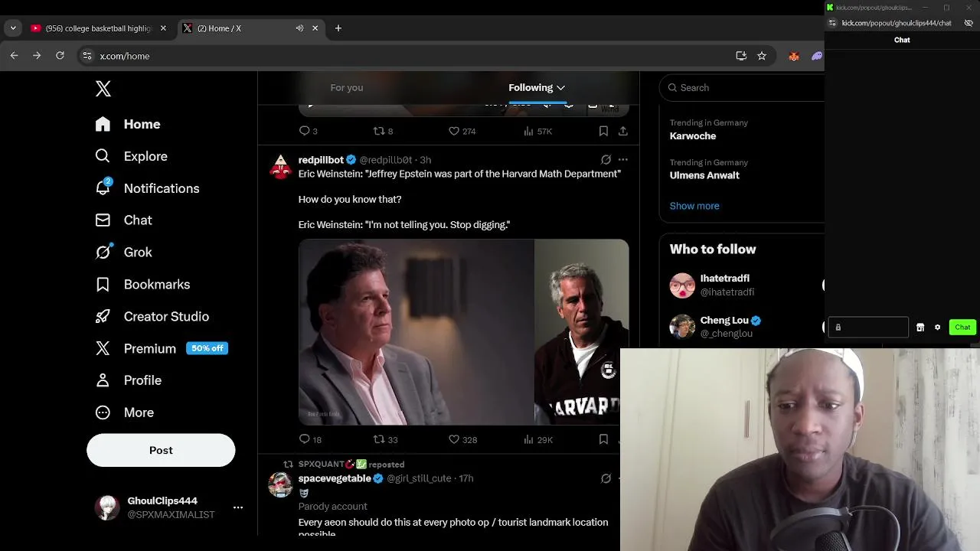The image size is (980, 551).
Task: Open Kick popout site settings icon
Action: pyautogui.click(x=832, y=23)
